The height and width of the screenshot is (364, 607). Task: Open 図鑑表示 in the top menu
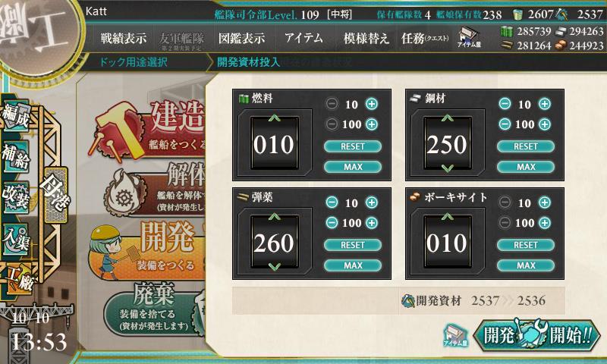241,38
